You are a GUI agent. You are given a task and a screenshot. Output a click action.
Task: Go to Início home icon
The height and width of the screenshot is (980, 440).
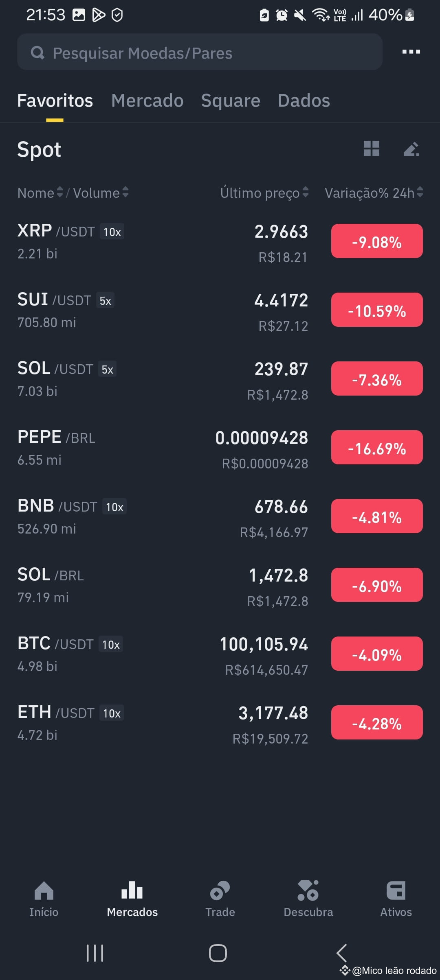[44, 890]
